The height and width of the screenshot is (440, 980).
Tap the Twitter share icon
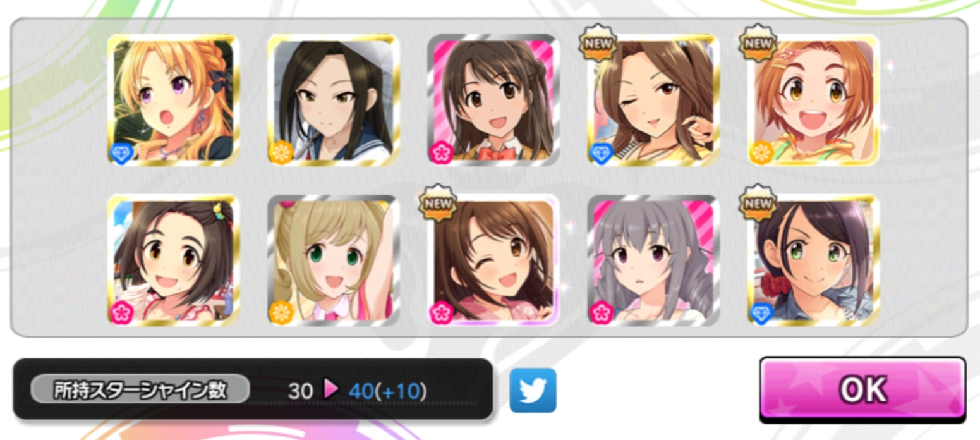pos(533,390)
